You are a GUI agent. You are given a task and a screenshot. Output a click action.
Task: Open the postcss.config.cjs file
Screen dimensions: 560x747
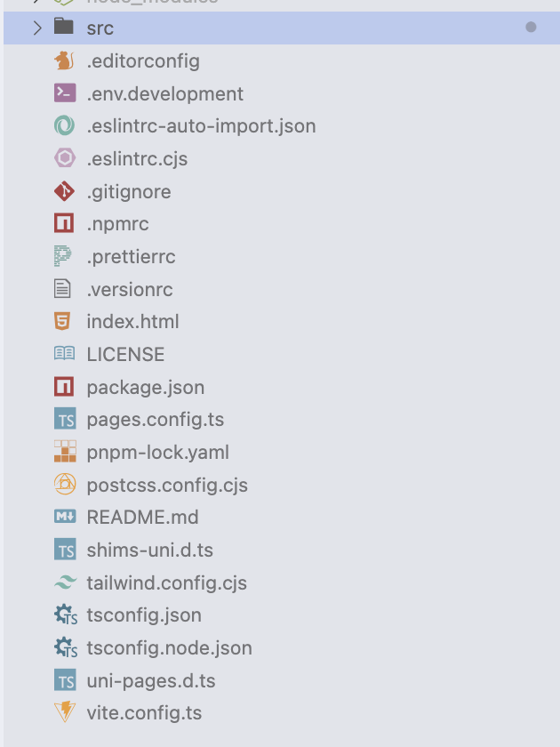click(167, 485)
